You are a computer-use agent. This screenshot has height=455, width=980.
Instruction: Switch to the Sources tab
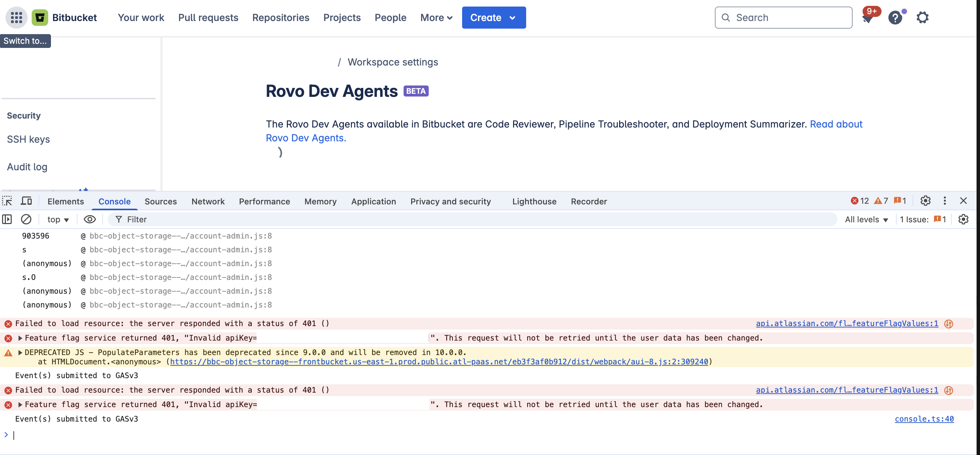pyautogui.click(x=160, y=201)
